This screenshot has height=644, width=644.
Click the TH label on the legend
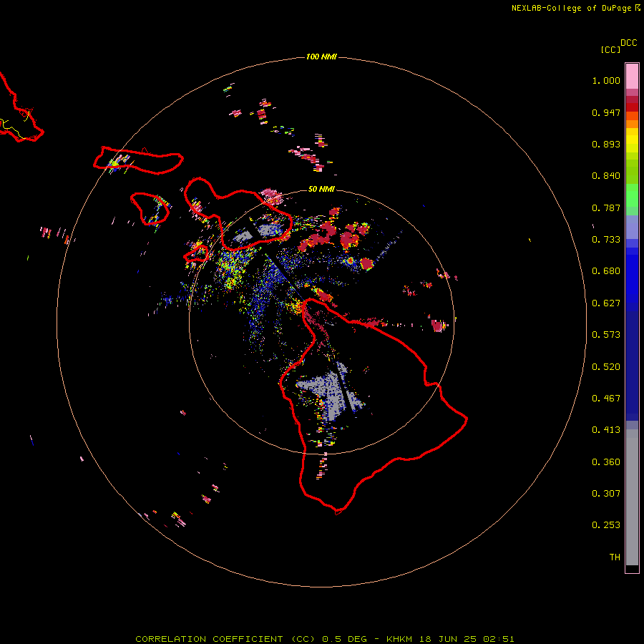pos(615,557)
